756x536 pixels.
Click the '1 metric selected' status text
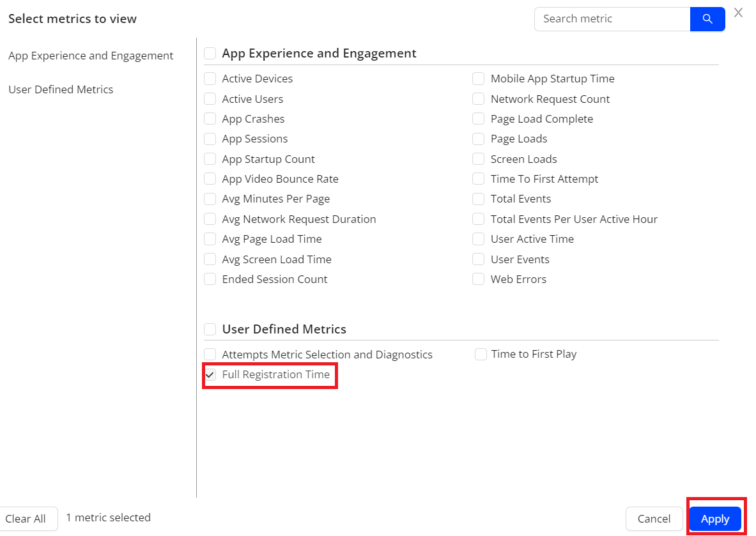[109, 517]
